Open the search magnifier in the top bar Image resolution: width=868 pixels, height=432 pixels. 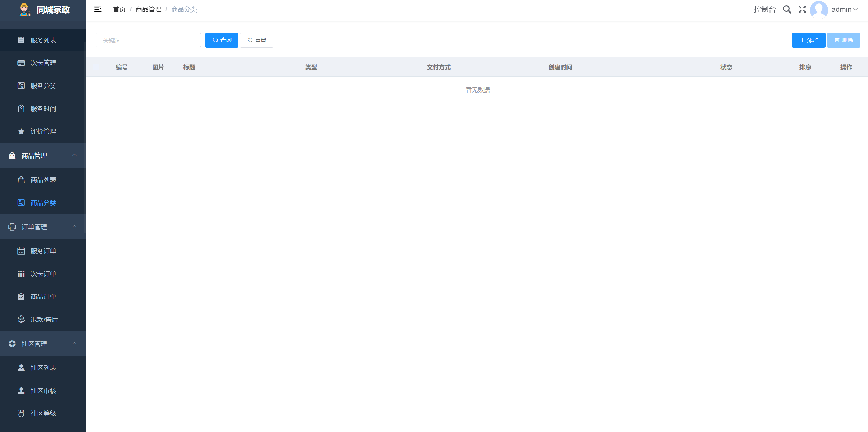click(x=787, y=9)
